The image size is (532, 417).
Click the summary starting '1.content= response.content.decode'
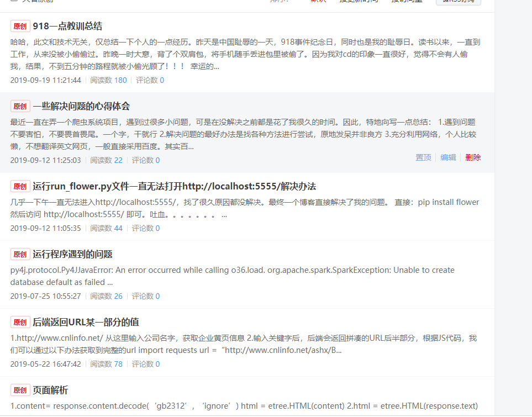pyautogui.click(x=244, y=406)
